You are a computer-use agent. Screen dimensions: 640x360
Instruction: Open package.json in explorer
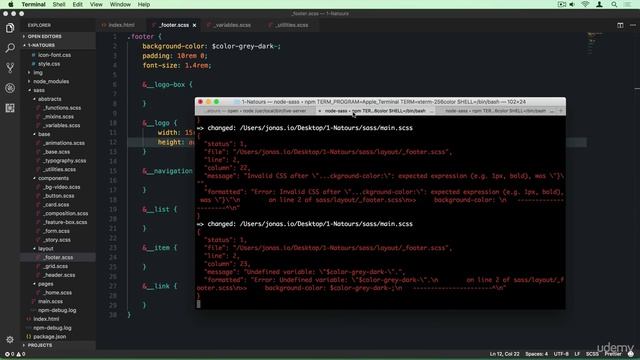(x=49, y=337)
